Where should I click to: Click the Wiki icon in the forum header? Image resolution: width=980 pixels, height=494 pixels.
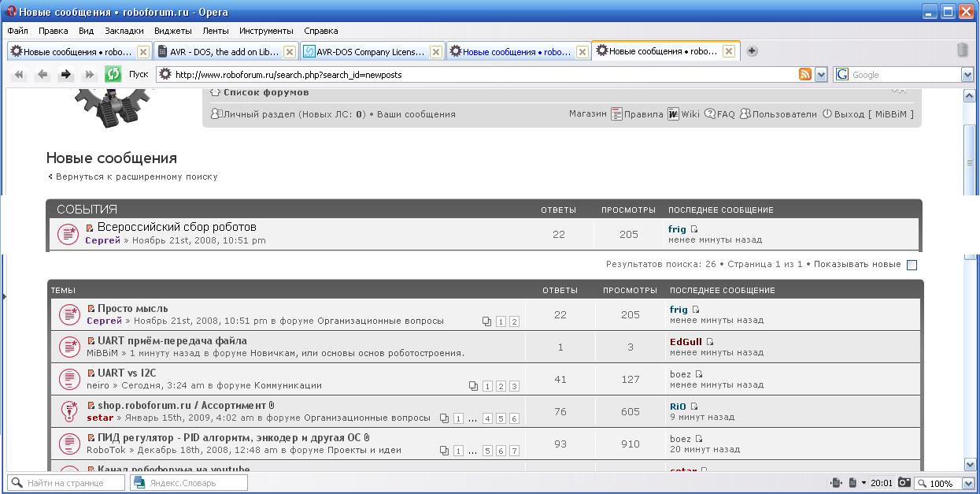(673, 114)
